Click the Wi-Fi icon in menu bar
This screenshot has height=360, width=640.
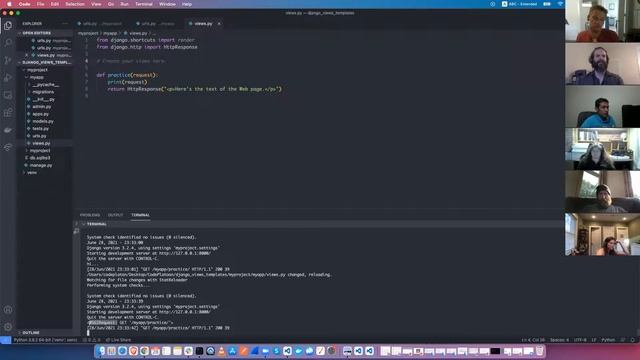pyautogui.click(x=560, y=4)
